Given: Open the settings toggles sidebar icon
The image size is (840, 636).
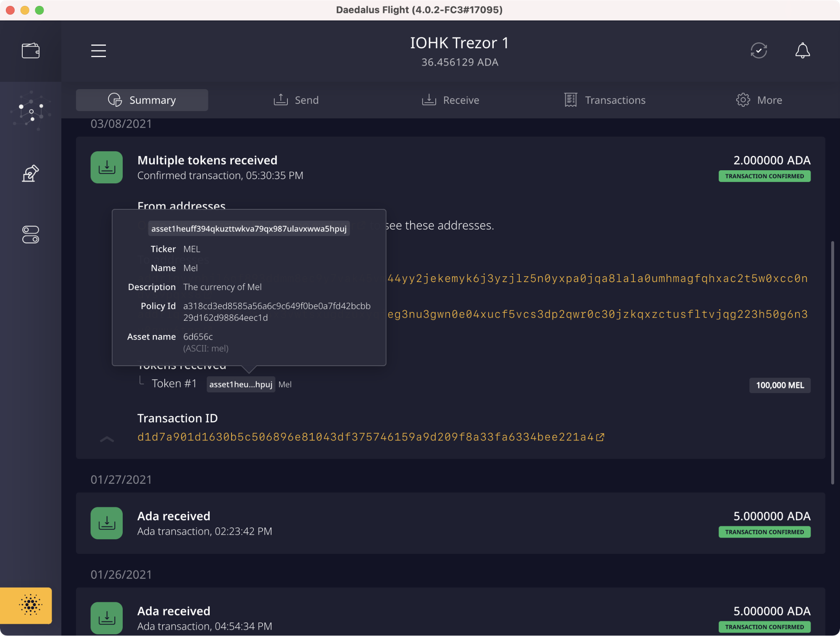Looking at the screenshot, I should (30, 235).
